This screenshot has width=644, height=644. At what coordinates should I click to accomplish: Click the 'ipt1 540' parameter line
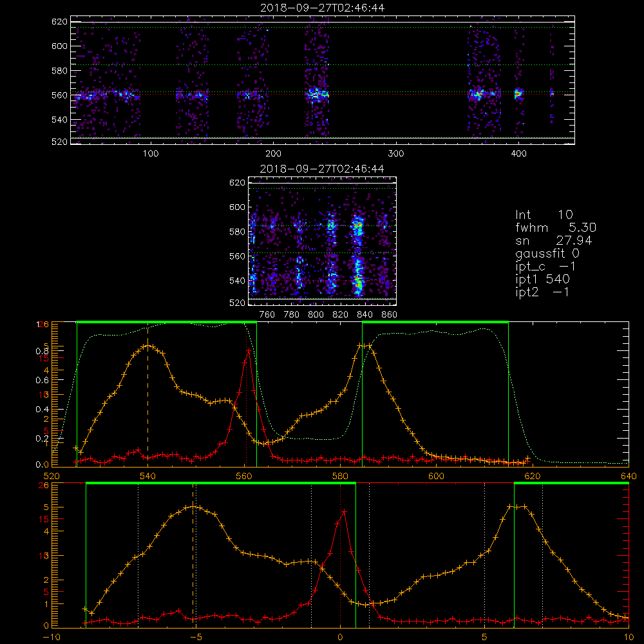(542, 279)
